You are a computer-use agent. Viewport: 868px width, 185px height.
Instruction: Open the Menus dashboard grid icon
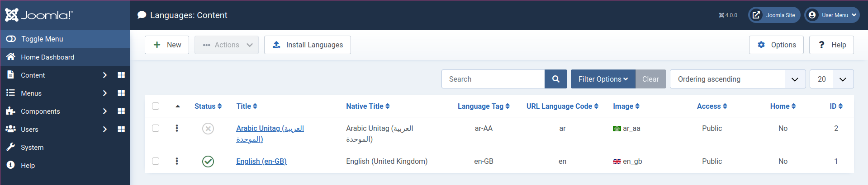click(x=121, y=93)
